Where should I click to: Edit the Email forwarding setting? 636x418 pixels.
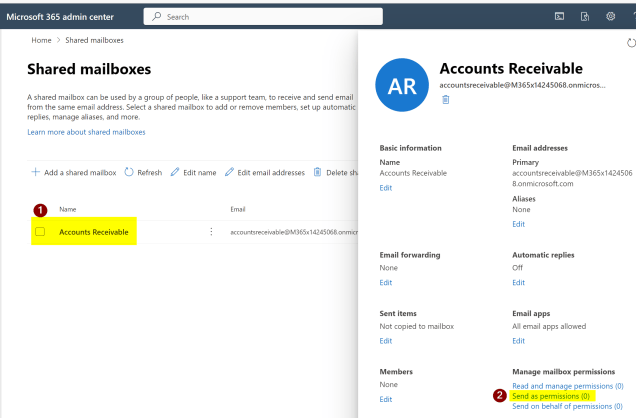click(386, 283)
